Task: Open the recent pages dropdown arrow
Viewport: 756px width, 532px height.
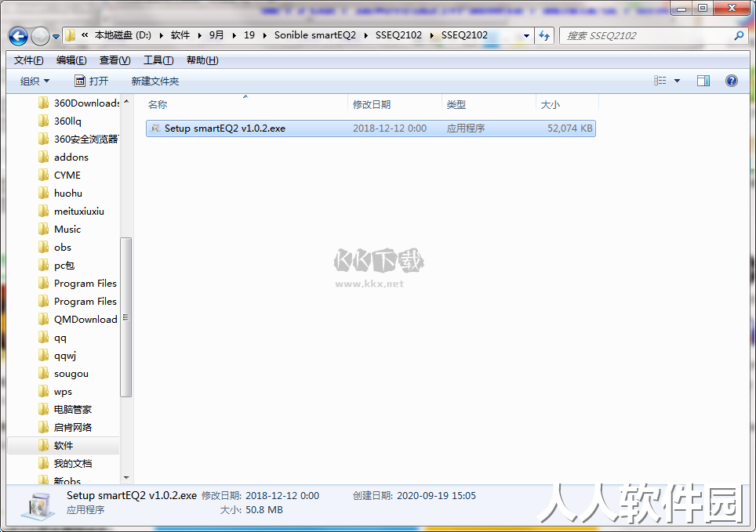Action: point(56,37)
